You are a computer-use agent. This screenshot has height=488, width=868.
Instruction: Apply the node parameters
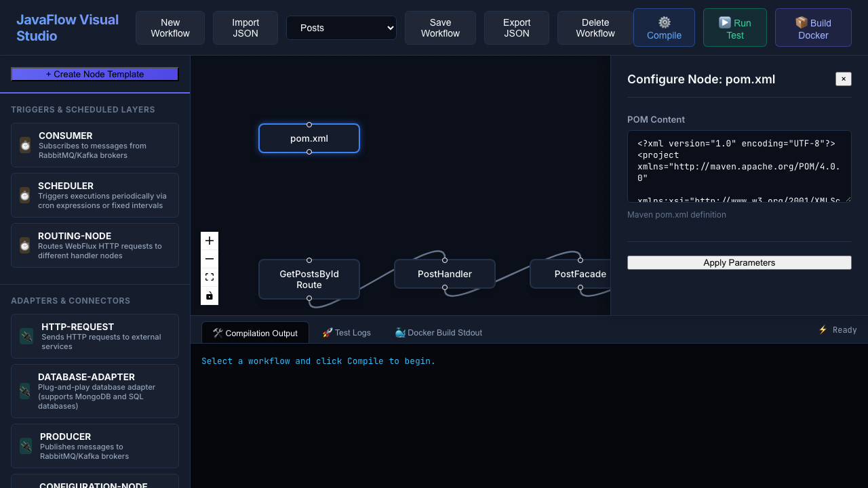739,262
